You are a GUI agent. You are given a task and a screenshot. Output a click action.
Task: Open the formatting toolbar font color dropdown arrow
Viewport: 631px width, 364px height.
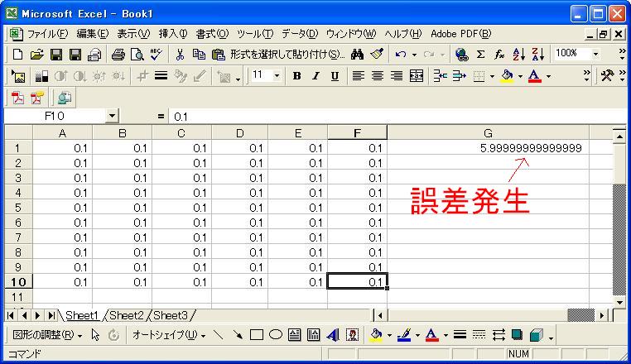point(548,76)
